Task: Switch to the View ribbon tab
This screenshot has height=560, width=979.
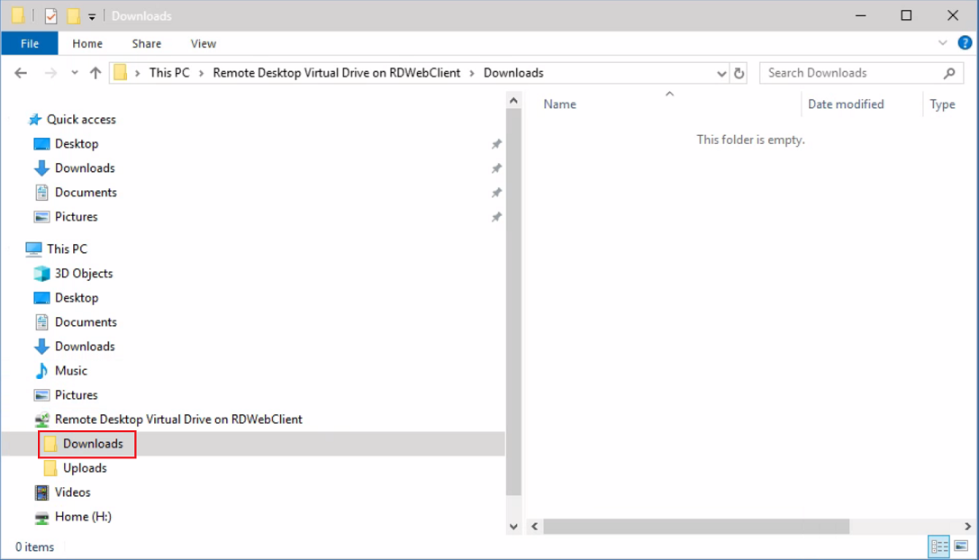Action: pos(203,44)
